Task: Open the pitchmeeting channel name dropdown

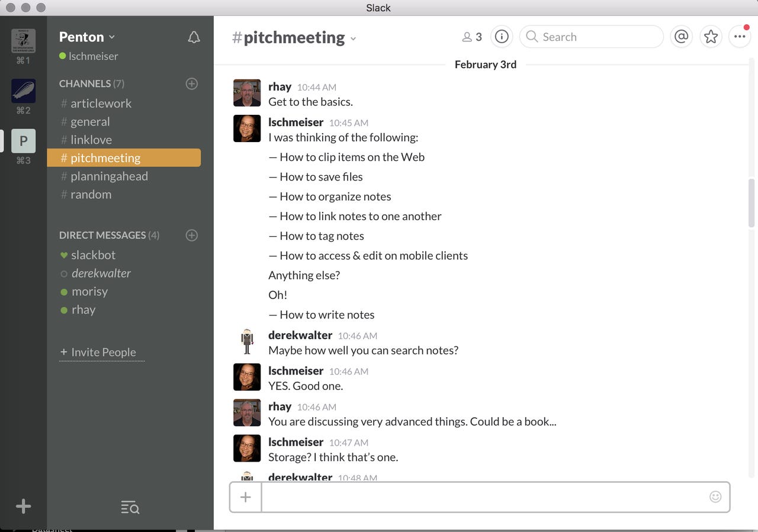Action: pyautogui.click(x=353, y=38)
